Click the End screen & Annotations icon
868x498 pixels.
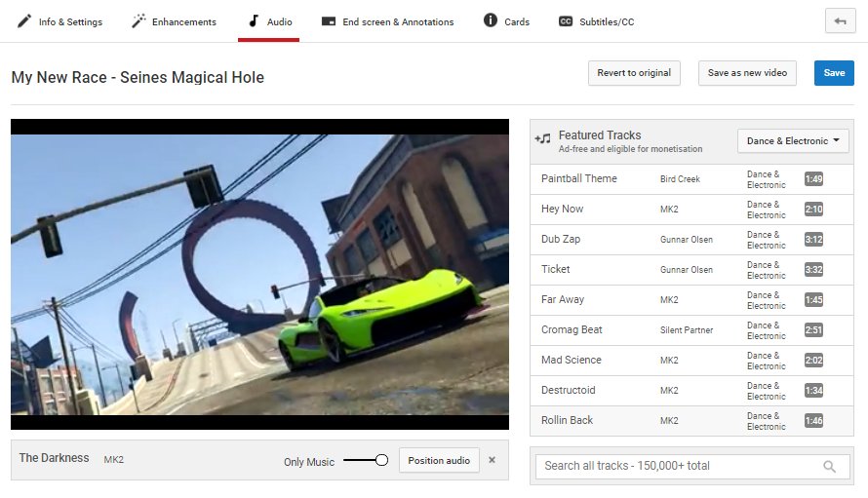(x=329, y=21)
